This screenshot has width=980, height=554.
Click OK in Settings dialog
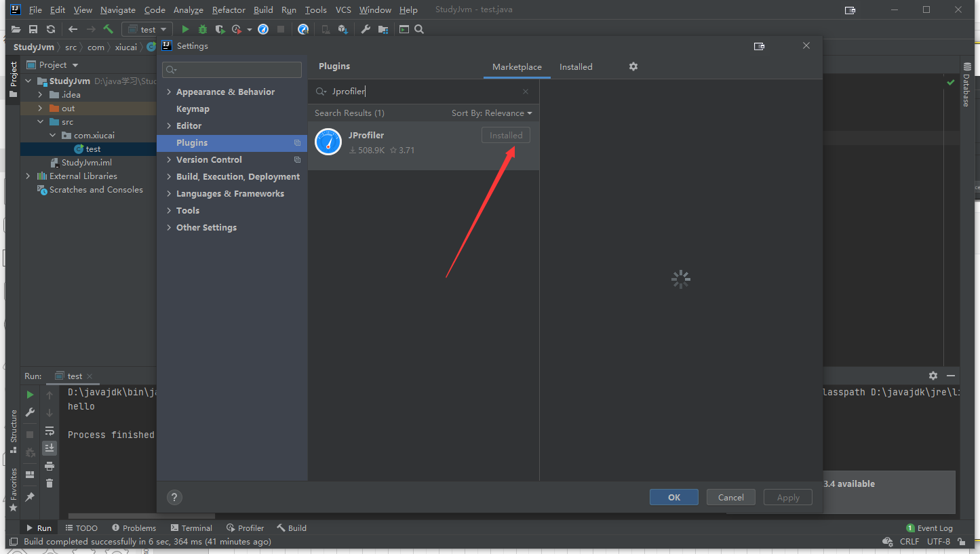[x=674, y=497]
